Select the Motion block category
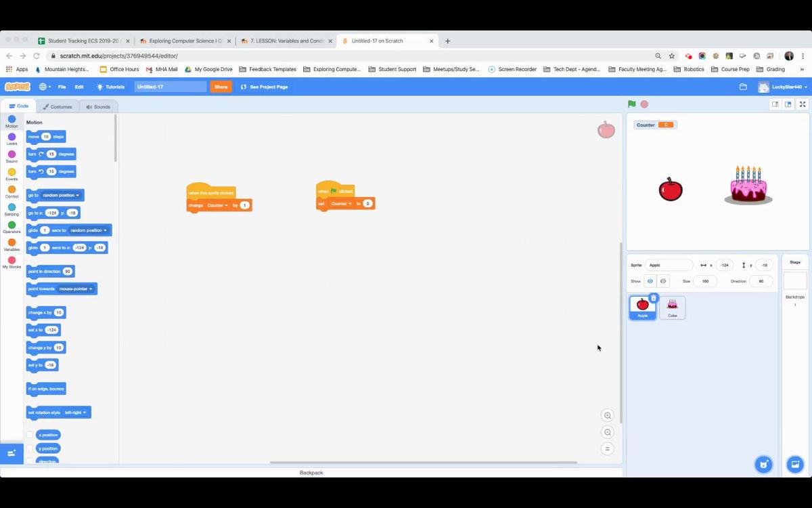 click(12, 122)
